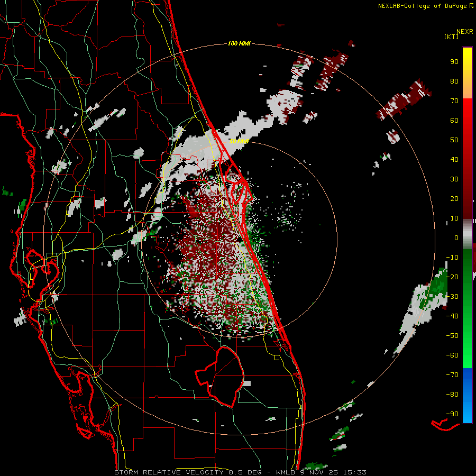
Task: Click the -20 value on velocity scale
Action: pos(452,277)
